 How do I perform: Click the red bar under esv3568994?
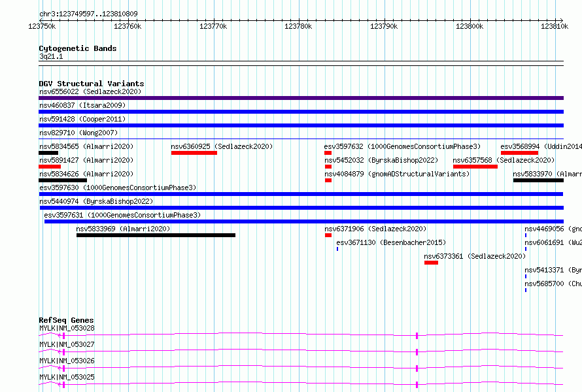coord(519,153)
